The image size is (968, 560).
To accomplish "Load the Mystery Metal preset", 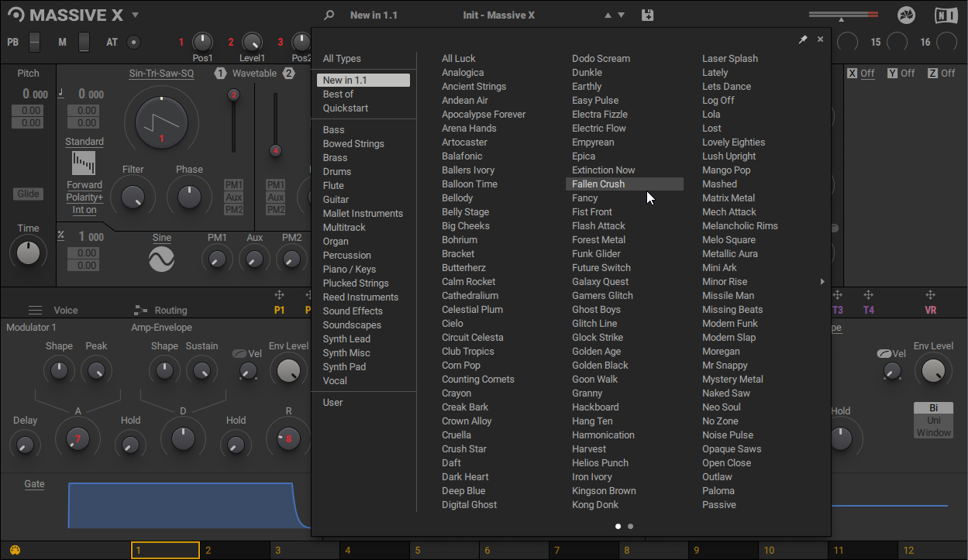I will (732, 380).
